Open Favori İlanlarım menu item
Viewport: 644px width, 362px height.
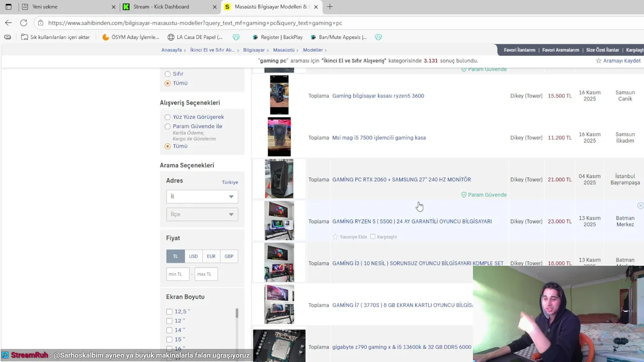520,50
